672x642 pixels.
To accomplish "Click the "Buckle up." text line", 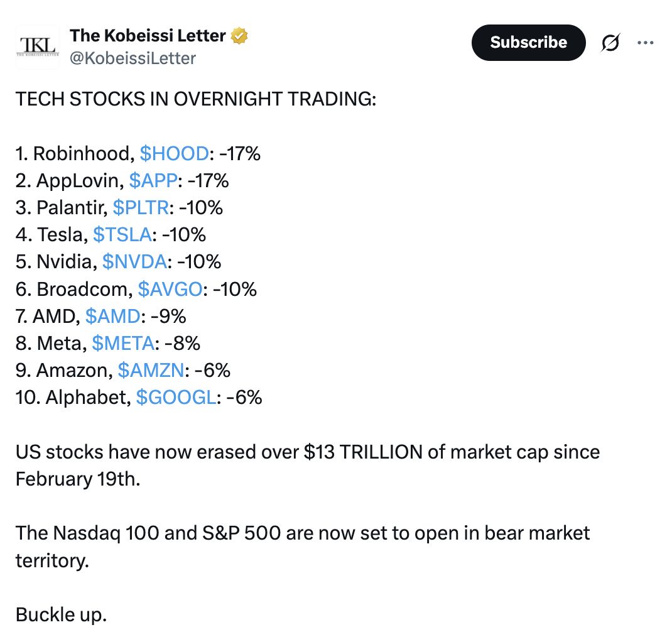I will point(62,614).
